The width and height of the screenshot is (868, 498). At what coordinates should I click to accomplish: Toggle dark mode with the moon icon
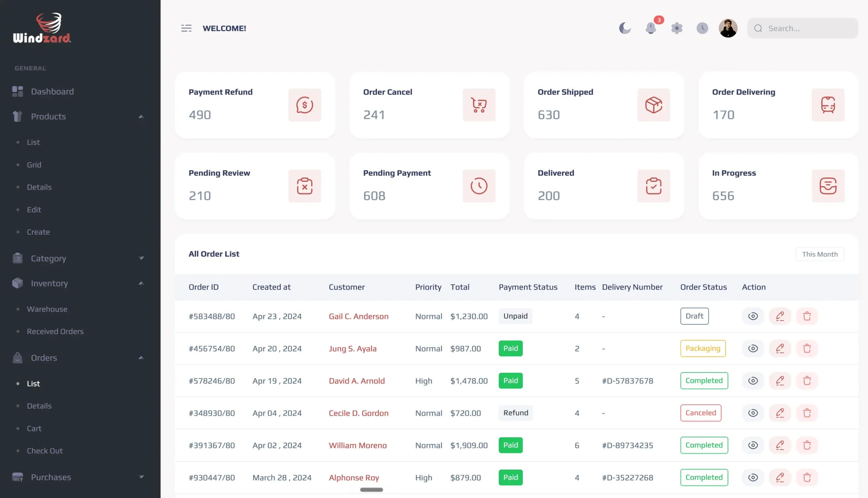625,28
